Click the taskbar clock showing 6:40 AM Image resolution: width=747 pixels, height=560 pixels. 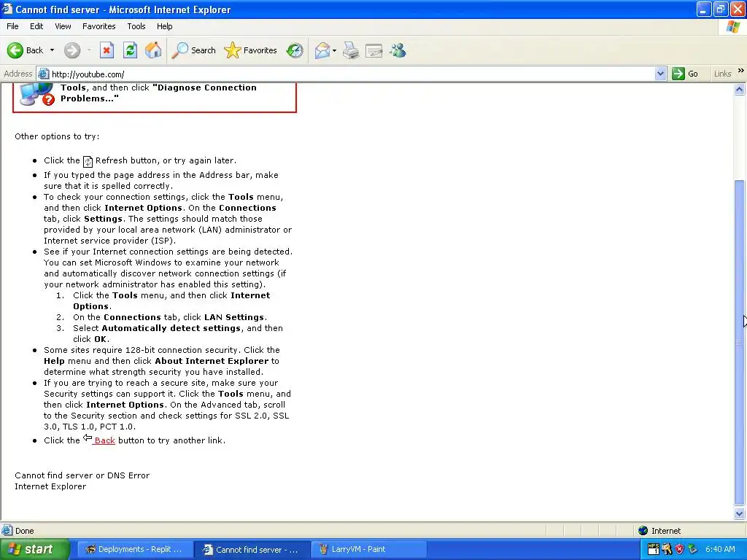[720, 549]
